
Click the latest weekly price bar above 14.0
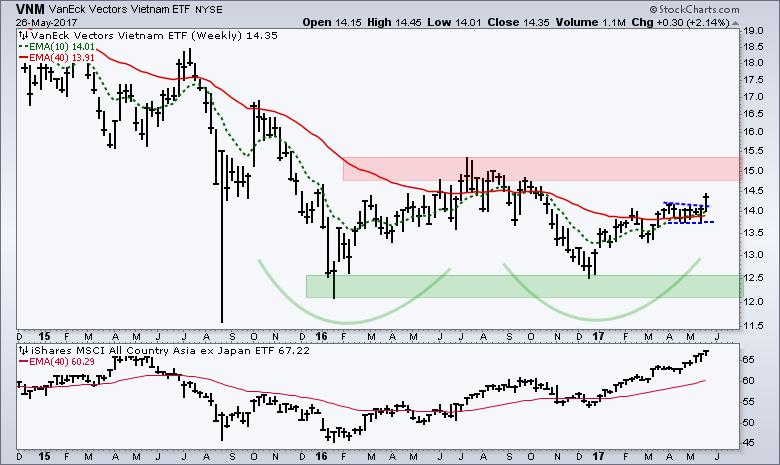pyautogui.click(x=706, y=201)
